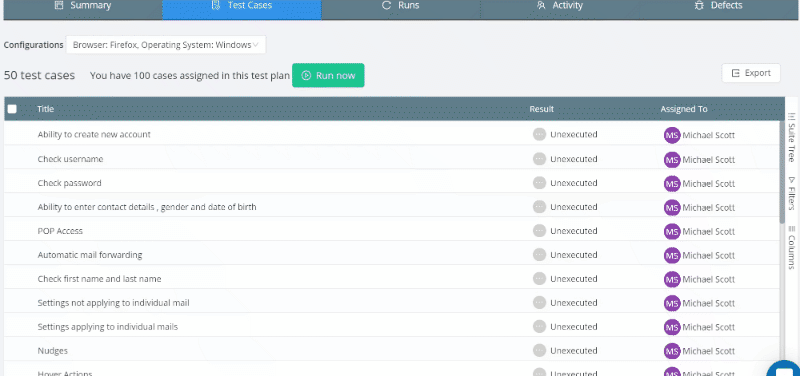Viewport: 800px width, 376px height.
Task: Click MS avatar in Check first name row
Action: pyautogui.click(x=672, y=279)
